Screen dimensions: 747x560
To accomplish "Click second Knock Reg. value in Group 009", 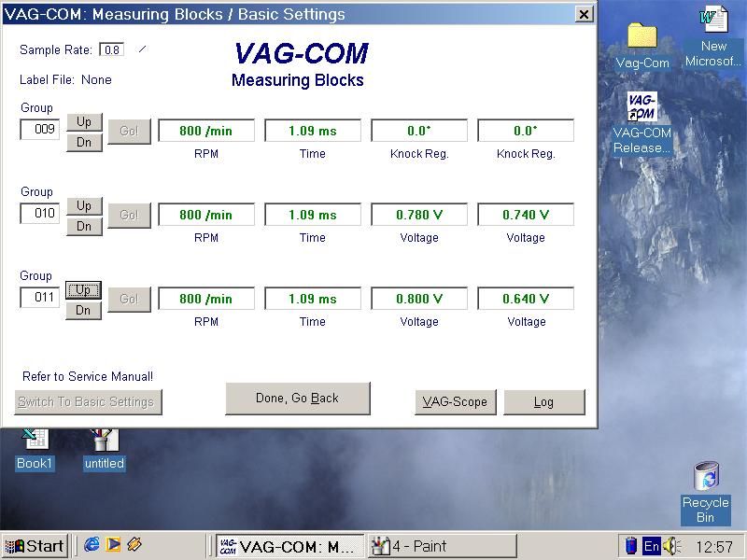I will click(x=526, y=131).
